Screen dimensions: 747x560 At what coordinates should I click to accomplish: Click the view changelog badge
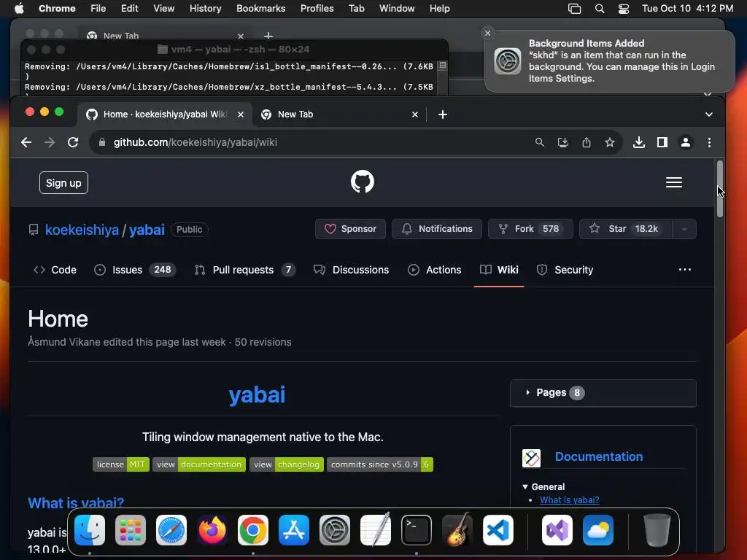tap(287, 464)
